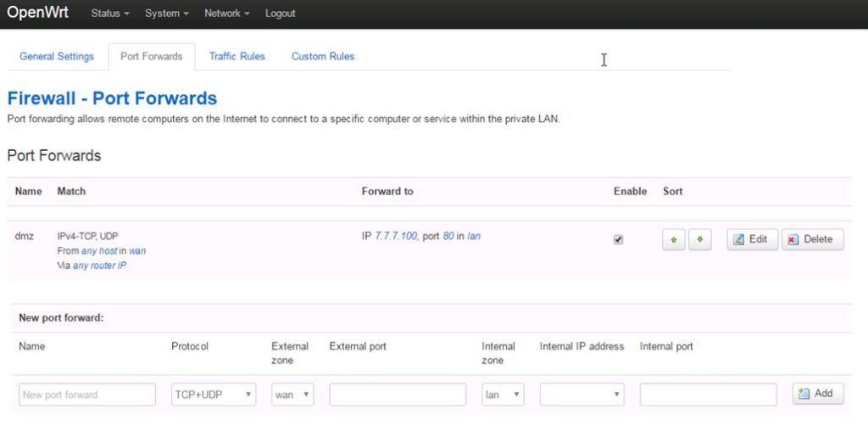Viewport: 868px width, 442px height.
Task: Open the External zone wan dropdown
Action: point(292,394)
